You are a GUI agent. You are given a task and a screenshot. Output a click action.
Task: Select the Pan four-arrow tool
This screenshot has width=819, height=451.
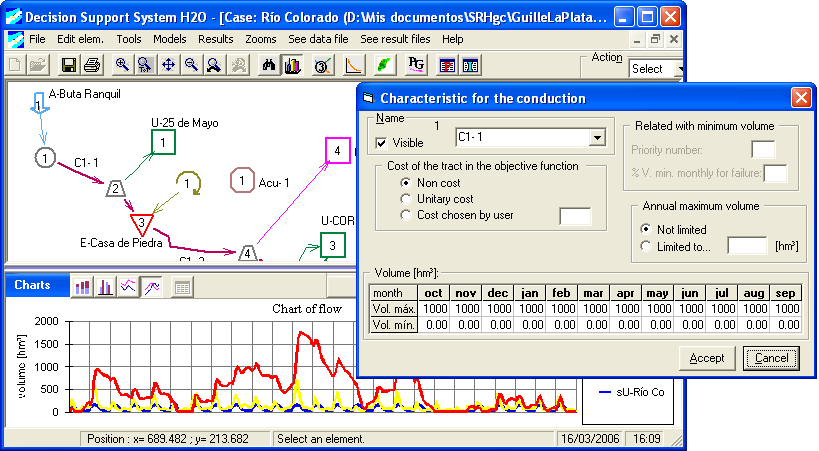point(168,65)
